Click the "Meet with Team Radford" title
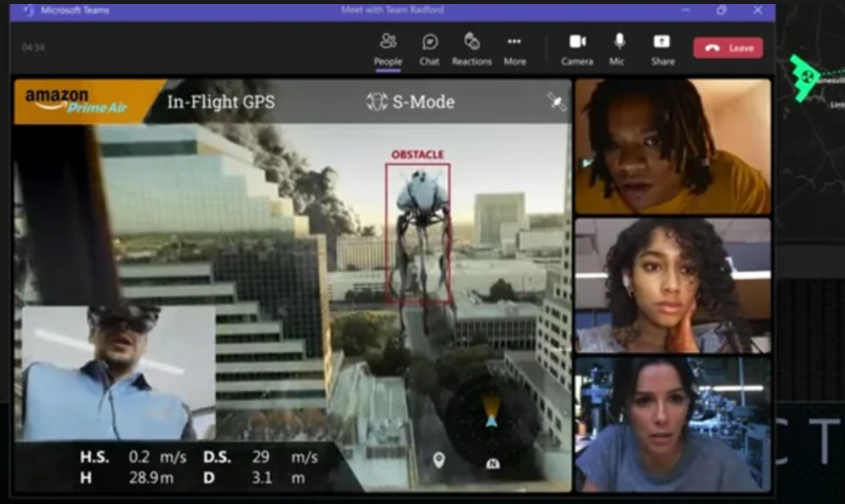The height and width of the screenshot is (504, 845). [393, 10]
